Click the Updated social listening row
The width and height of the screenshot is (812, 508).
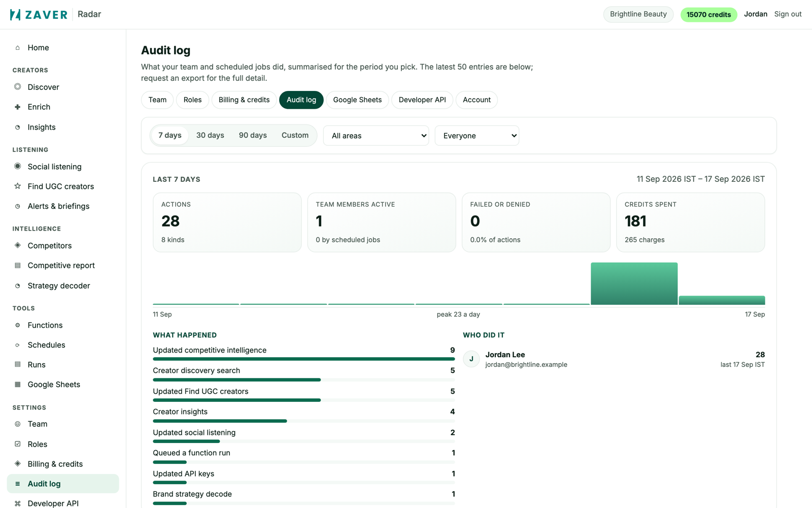(x=303, y=436)
